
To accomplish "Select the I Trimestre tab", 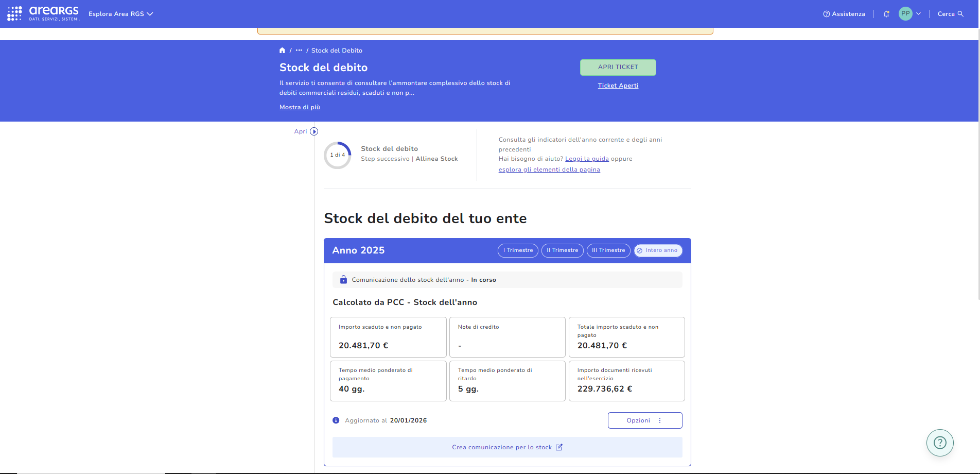I will (x=518, y=250).
